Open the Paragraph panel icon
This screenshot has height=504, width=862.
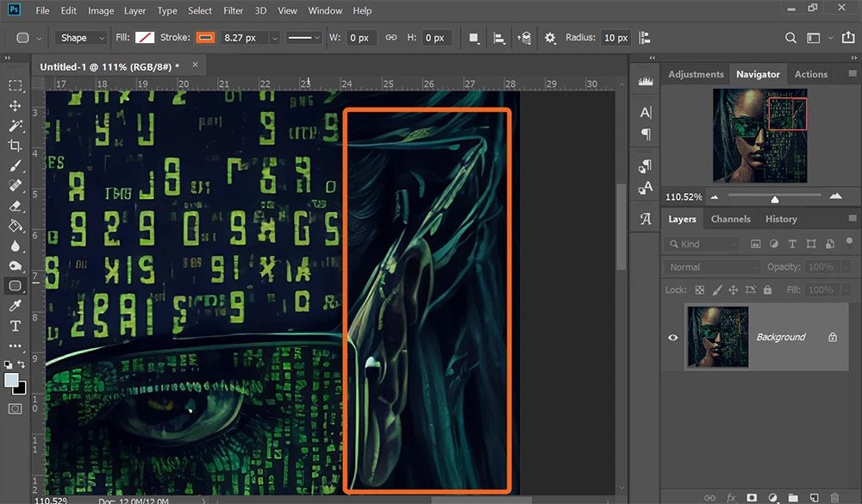point(646,134)
